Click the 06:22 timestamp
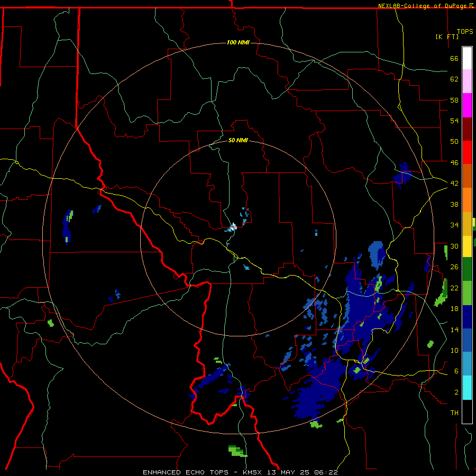The width and height of the screenshot is (476, 476). (x=326, y=472)
